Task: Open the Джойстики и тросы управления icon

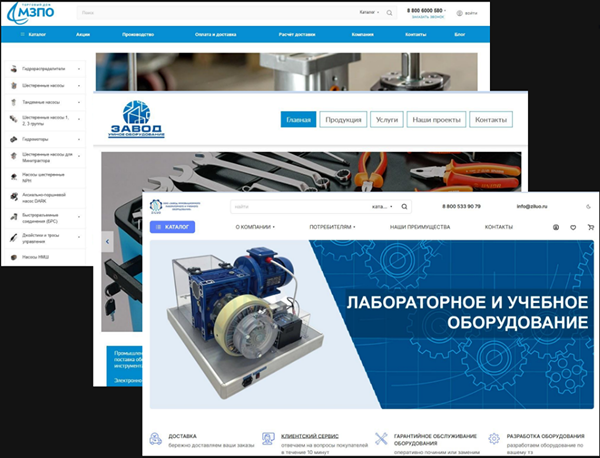Action: tap(14, 238)
